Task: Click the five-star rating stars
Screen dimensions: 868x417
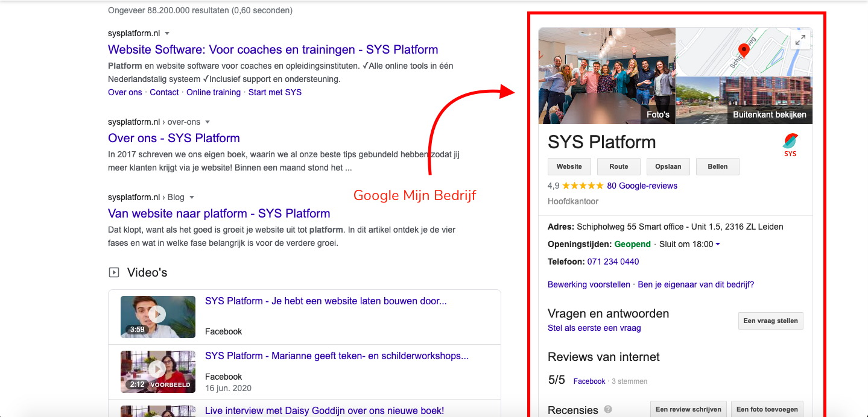Action: (582, 186)
